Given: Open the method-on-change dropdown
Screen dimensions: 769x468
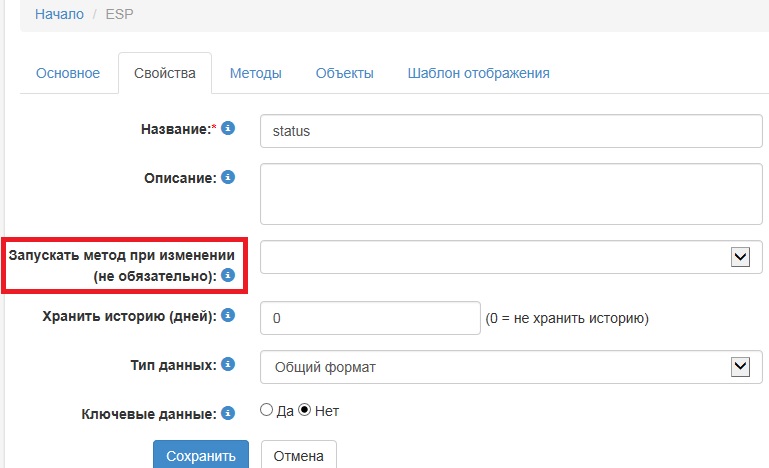Looking at the screenshot, I should (511, 257).
